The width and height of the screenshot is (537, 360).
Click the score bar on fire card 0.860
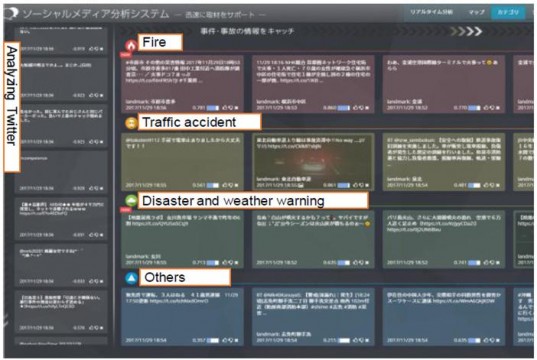point(344,108)
